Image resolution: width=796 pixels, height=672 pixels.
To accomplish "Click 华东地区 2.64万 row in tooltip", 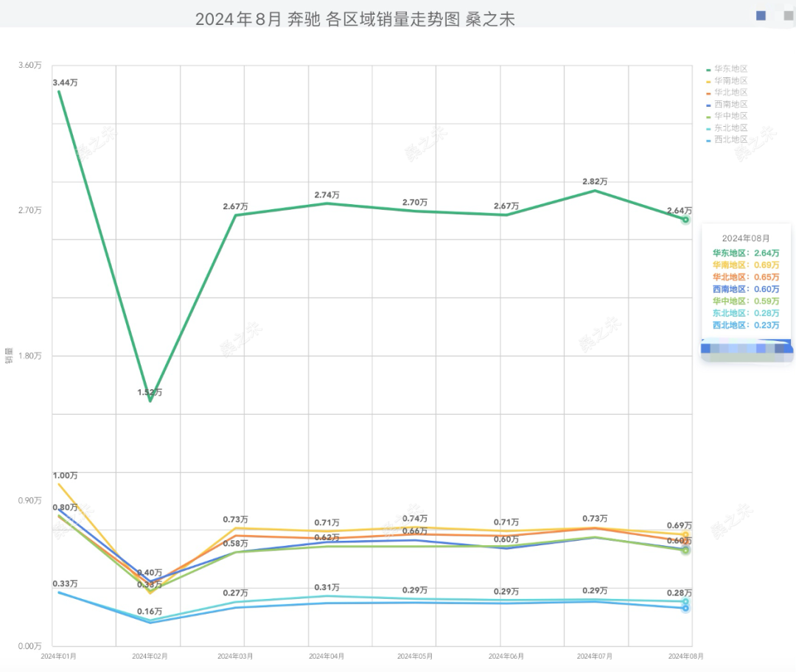I will click(746, 253).
